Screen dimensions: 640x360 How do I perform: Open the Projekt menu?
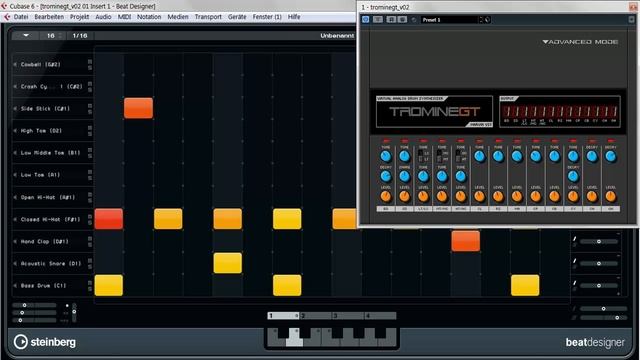(79, 17)
